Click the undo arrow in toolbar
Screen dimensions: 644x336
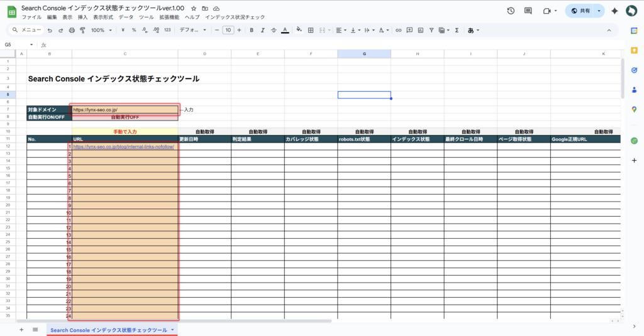click(50, 30)
